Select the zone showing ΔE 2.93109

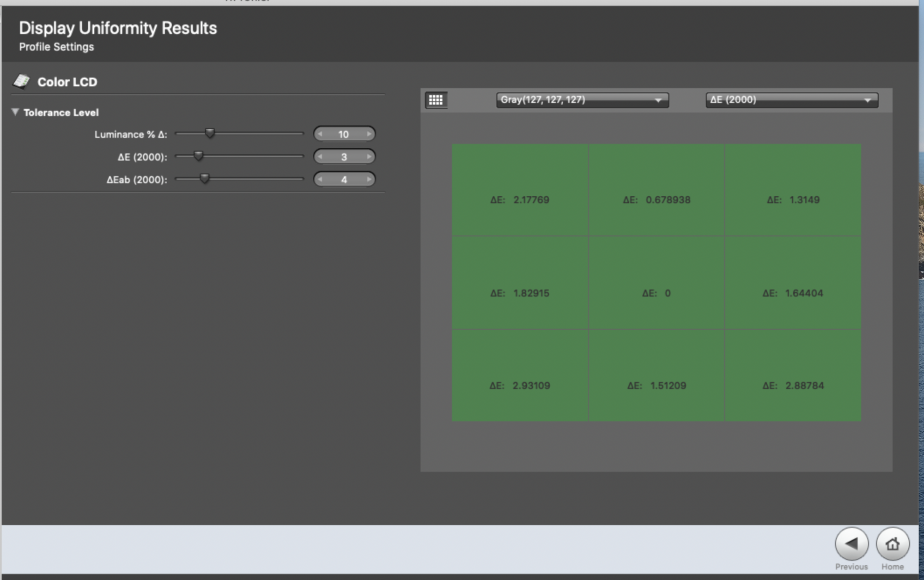[x=520, y=375]
